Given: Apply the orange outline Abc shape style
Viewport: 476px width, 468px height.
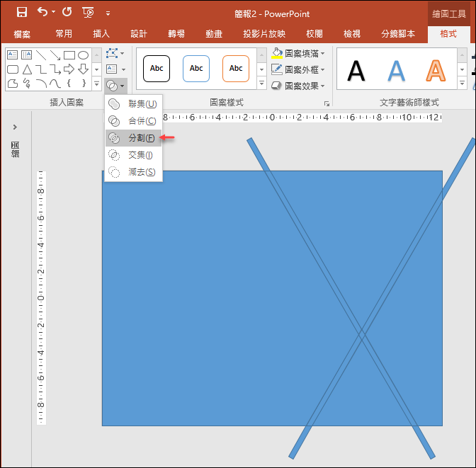Looking at the screenshot, I should 236,69.
